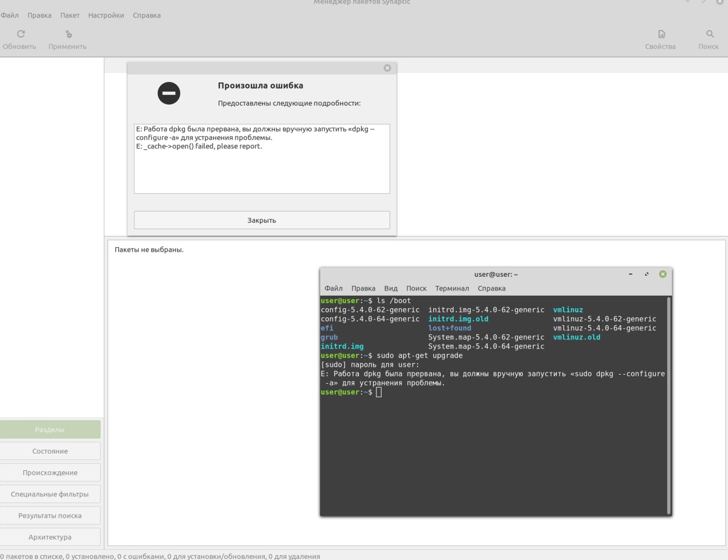Open the Настройки menu in Synaptic

(x=106, y=15)
